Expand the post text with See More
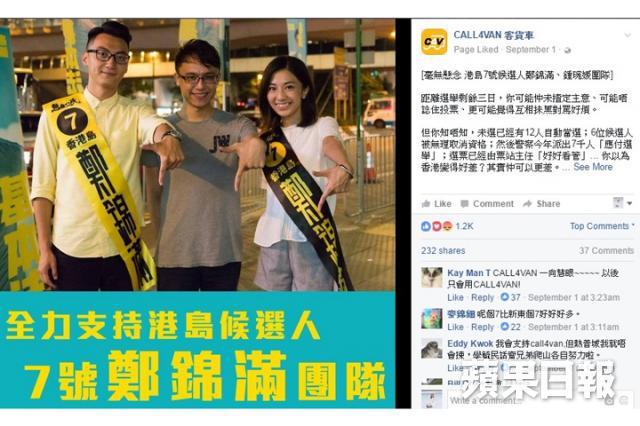Screen dimensions: 640x426 point(593,167)
